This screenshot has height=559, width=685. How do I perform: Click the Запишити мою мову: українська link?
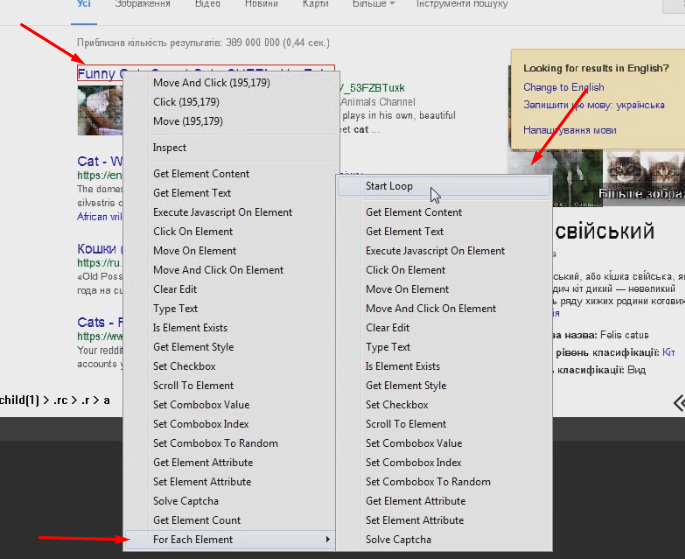click(x=593, y=105)
